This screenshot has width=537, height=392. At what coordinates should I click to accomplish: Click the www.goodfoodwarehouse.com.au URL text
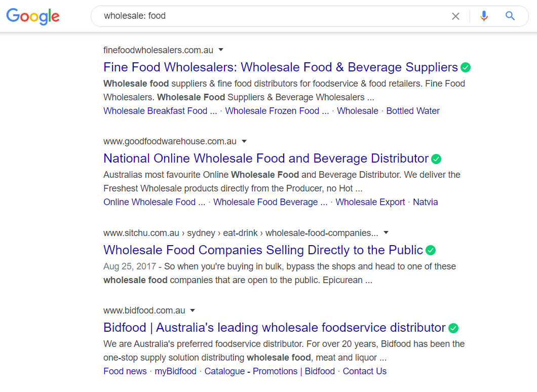[170, 141]
